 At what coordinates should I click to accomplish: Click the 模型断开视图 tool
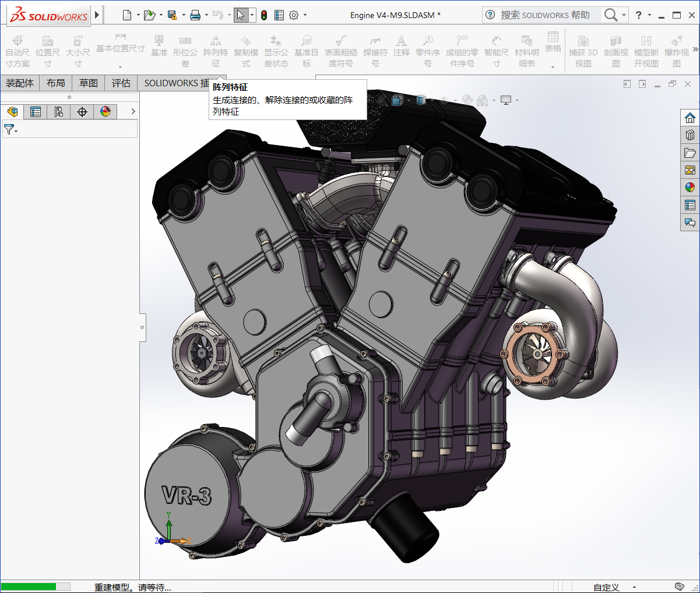[646, 51]
